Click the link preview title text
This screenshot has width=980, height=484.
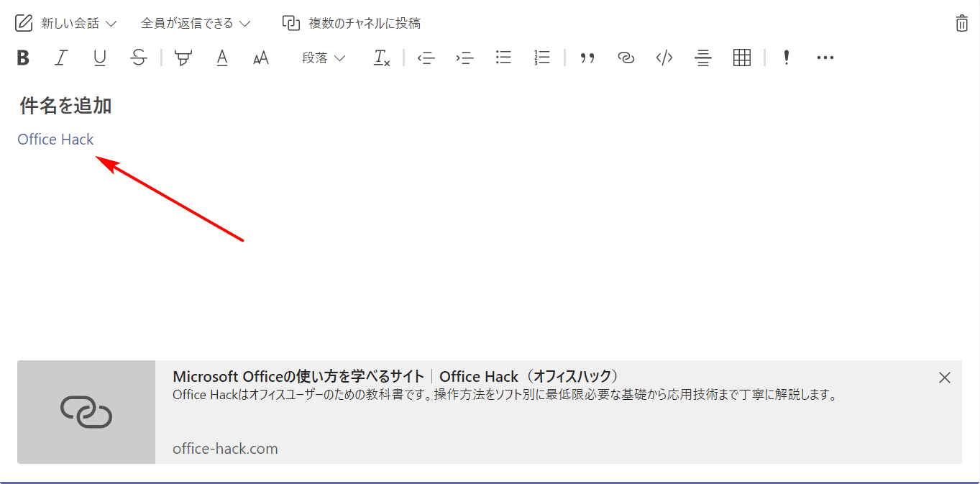pyautogui.click(x=396, y=377)
